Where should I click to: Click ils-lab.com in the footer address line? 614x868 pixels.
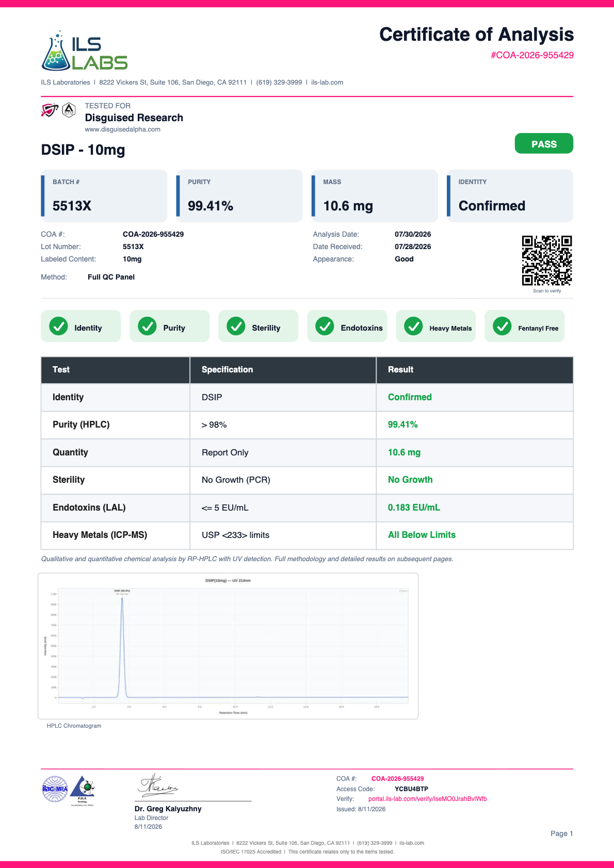tap(412, 843)
